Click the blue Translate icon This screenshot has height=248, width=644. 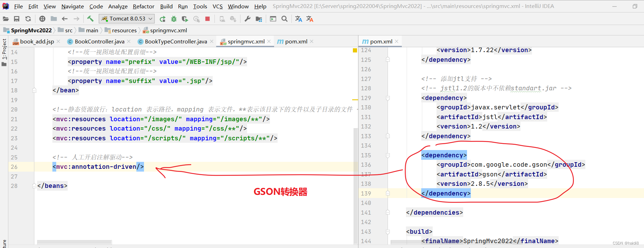click(298, 19)
